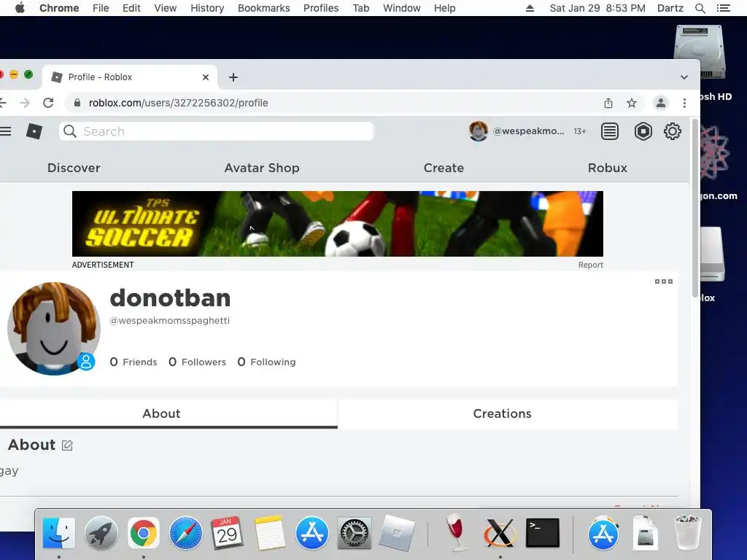This screenshot has height=560, width=747.
Task: Open Finder from the dock
Action: tap(58, 533)
